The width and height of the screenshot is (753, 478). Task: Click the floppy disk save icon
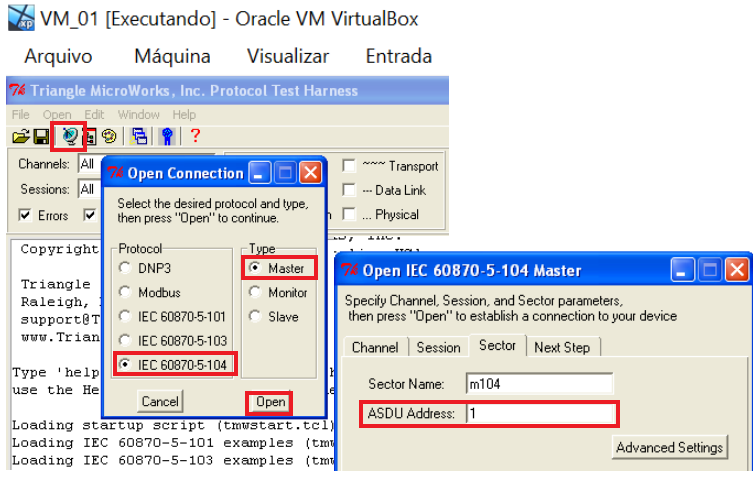(x=41, y=136)
